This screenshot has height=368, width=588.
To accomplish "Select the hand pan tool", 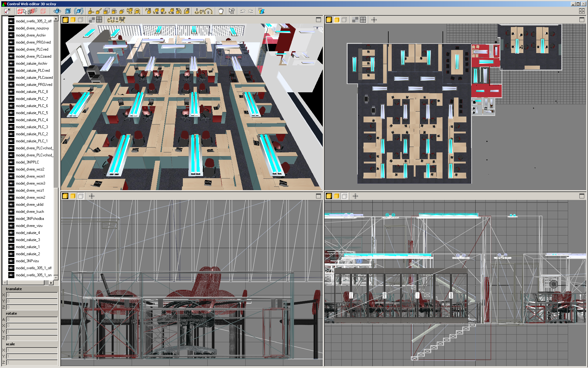I will 221,11.
